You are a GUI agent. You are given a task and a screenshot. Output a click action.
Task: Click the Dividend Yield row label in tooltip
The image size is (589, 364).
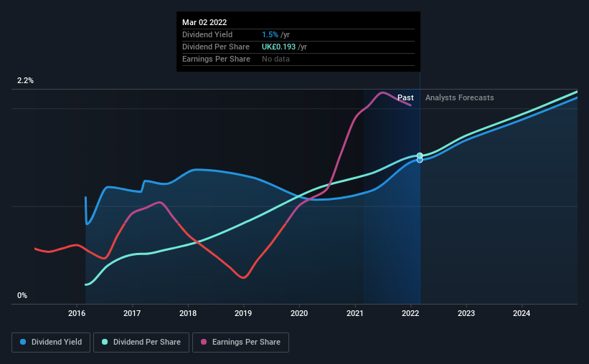tap(207, 34)
